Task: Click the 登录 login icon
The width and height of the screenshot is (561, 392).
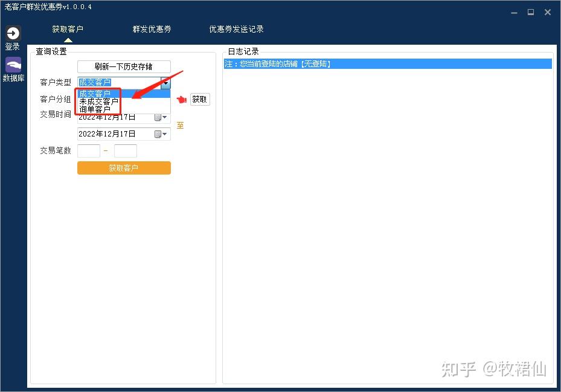Action: click(x=13, y=34)
